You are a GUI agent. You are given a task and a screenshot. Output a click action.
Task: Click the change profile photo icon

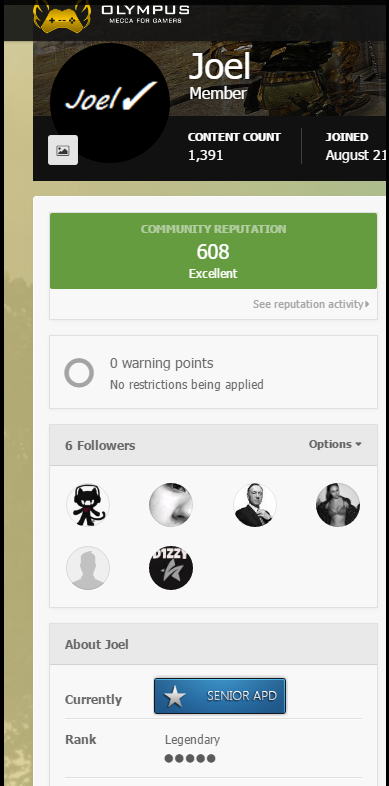point(63,150)
